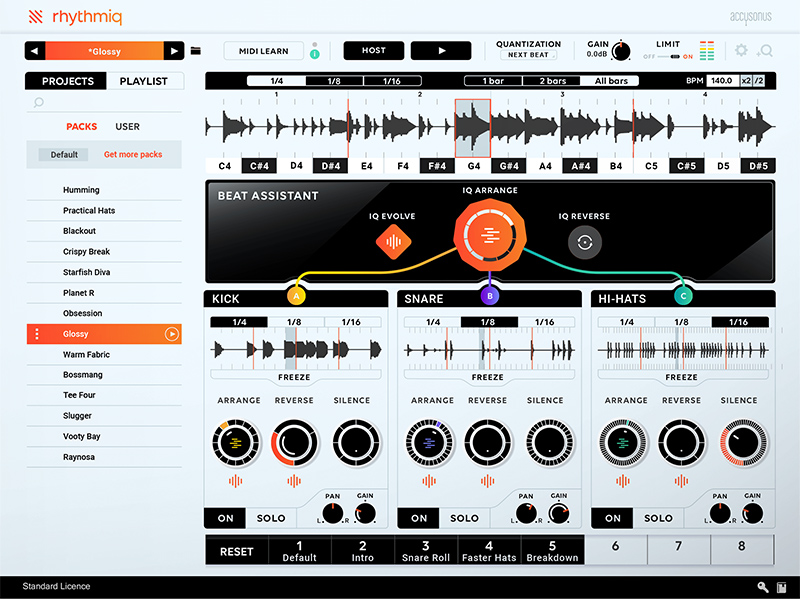Open the Quantization Next Beat selector
Viewport: 800px width, 599px height.
point(528,56)
